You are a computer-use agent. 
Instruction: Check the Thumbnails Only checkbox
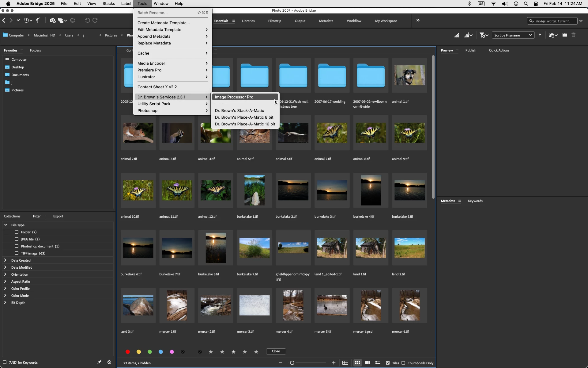point(403,363)
